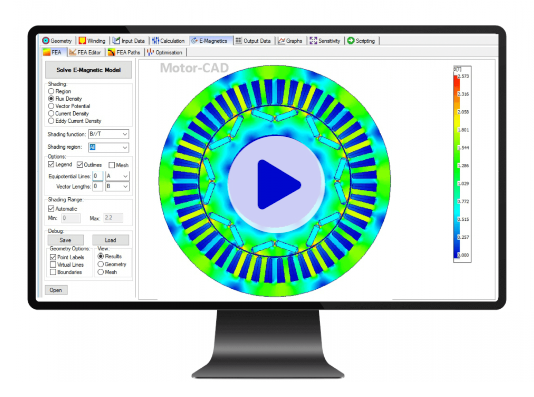Click the green Scripting arrow icon

pos(351,41)
